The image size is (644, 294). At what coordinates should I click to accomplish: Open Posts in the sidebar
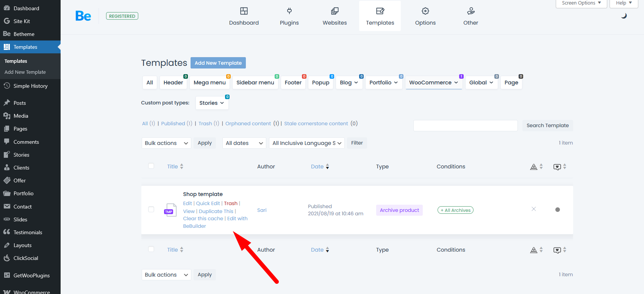point(20,103)
